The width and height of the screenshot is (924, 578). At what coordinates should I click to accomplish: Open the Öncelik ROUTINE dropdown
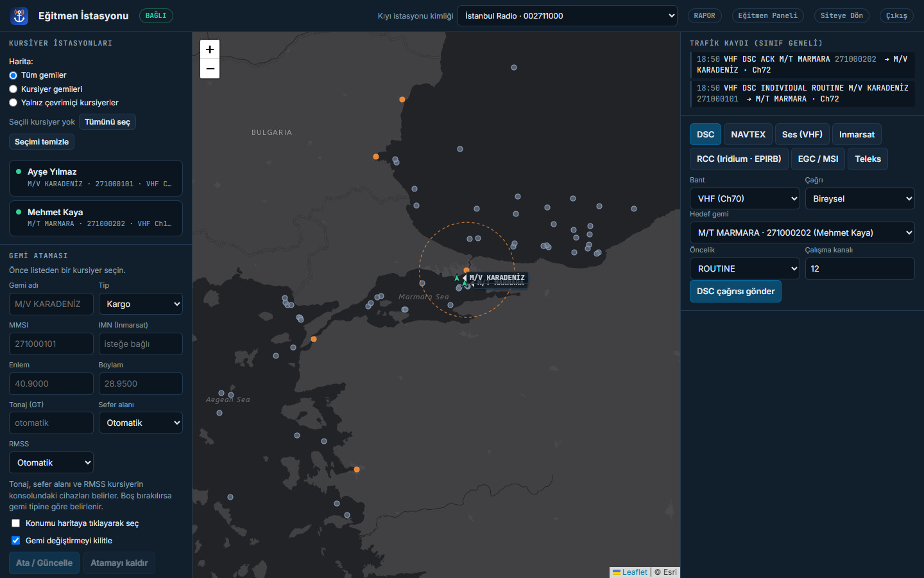pyautogui.click(x=745, y=268)
